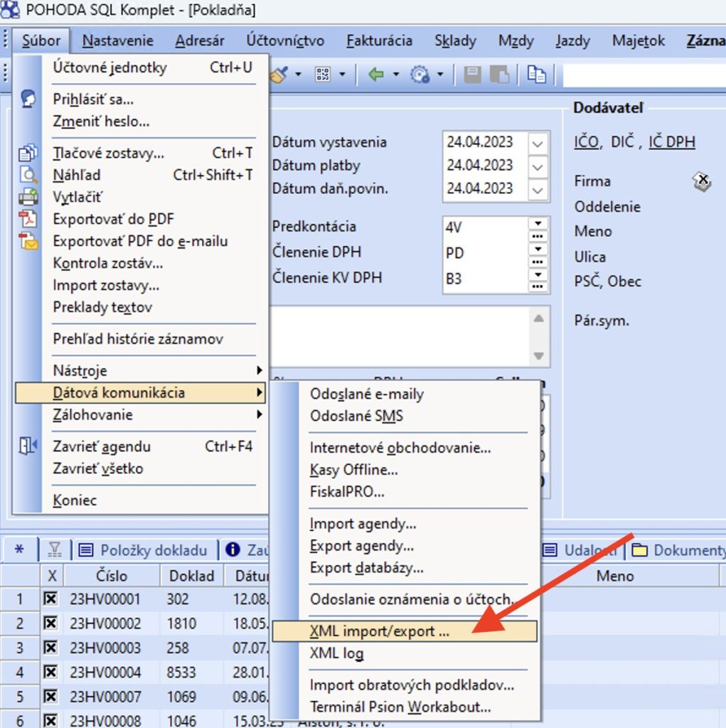Click Účtovné jednotky menu item
This screenshot has width=726, height=728.
pyautogui.click(x=141, y=68)
